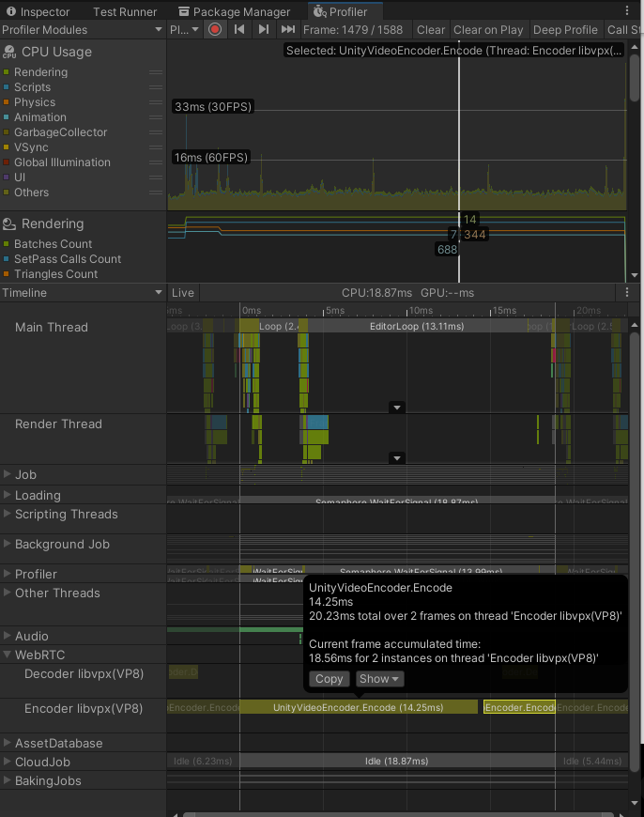Toggle the Rendering category in CPU Usage
Image resolution: width=644 pixels, height=817 pixels.
7,72
